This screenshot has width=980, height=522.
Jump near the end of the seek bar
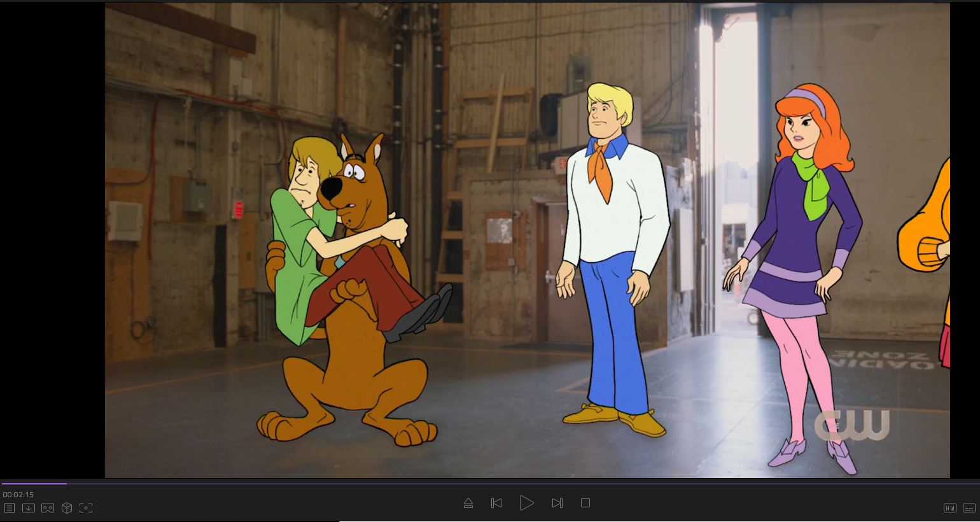955,484
